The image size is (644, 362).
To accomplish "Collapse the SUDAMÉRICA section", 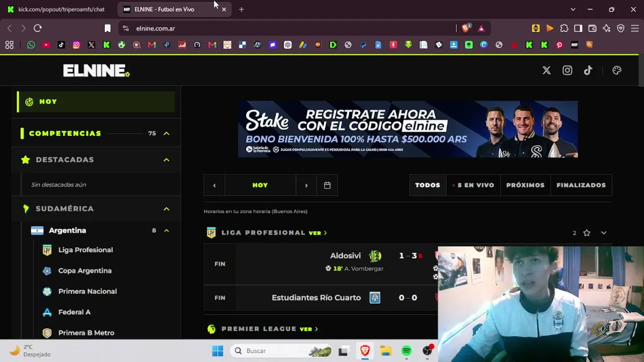I will click(167, 209).
